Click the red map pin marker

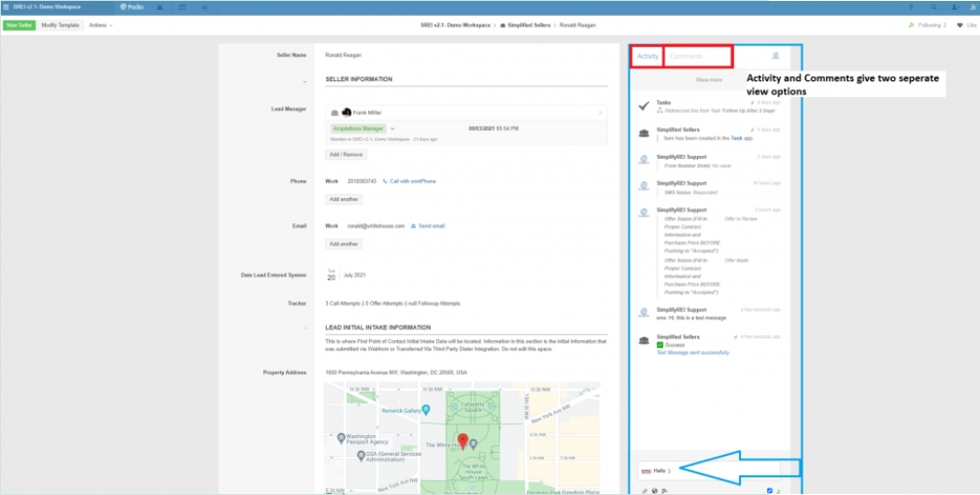click(462, 441)
